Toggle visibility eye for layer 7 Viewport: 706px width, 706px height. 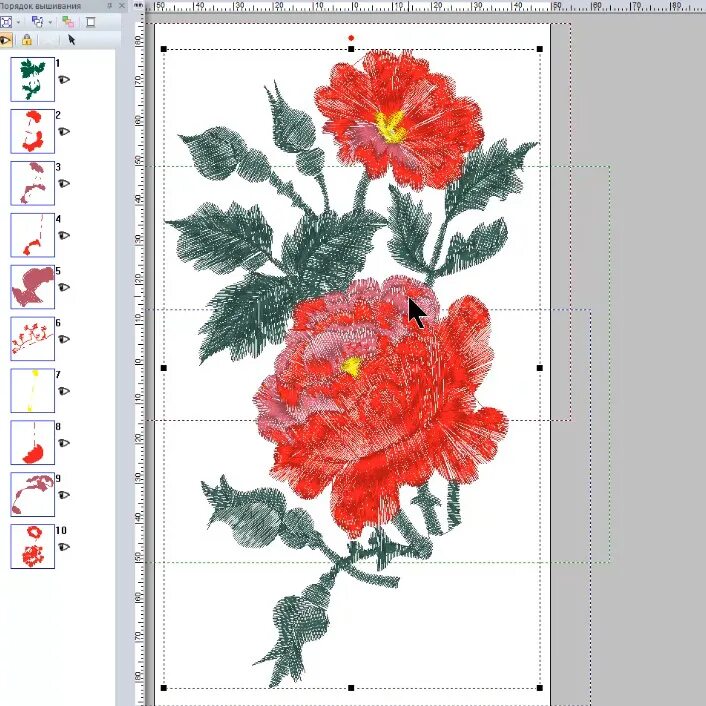click(64, 391)
